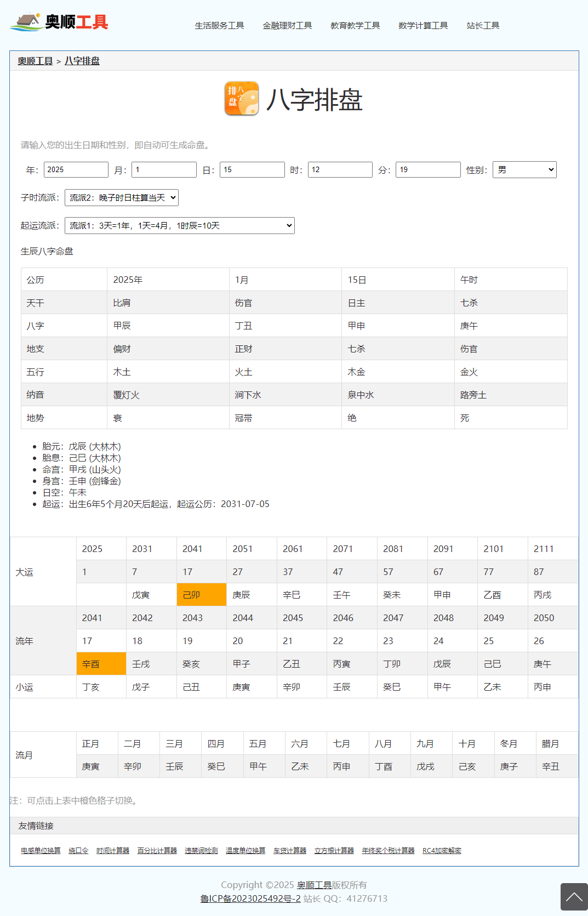Click the 年 year input field
This screenshot has height=916, width=588.
pos(76,170)
